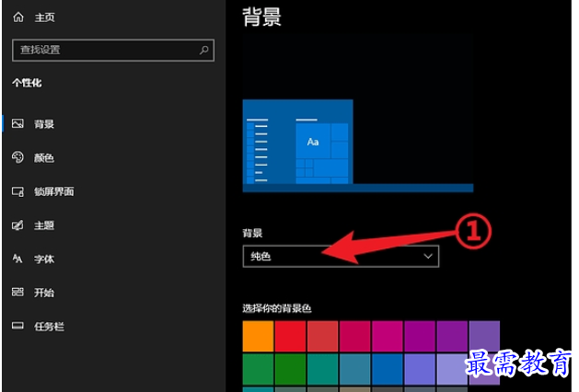Click the chevron of the 纯色 dropdown
Screen dimensions: 579x392
coord(428,256)
